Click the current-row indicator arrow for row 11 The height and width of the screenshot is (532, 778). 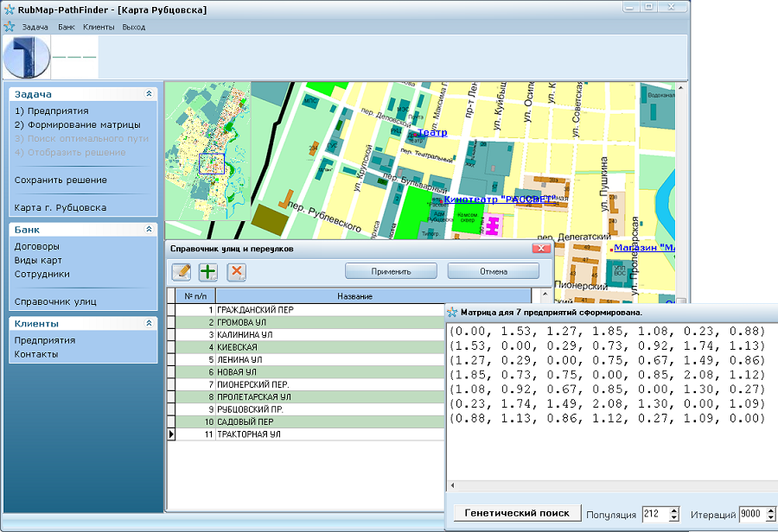tap(171, 434)
